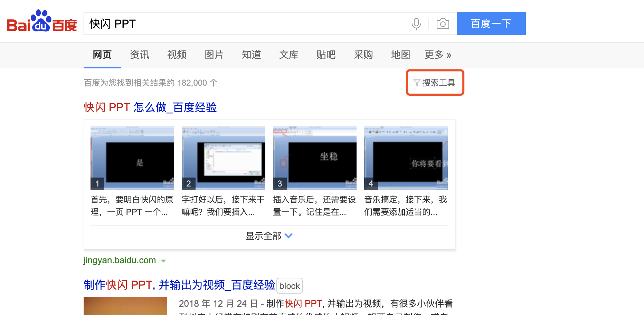The width and height of the screenshot is (644, 315).
Task: Click step text 插入音乐后，还需要设置一下
Action: pos(314,206)
